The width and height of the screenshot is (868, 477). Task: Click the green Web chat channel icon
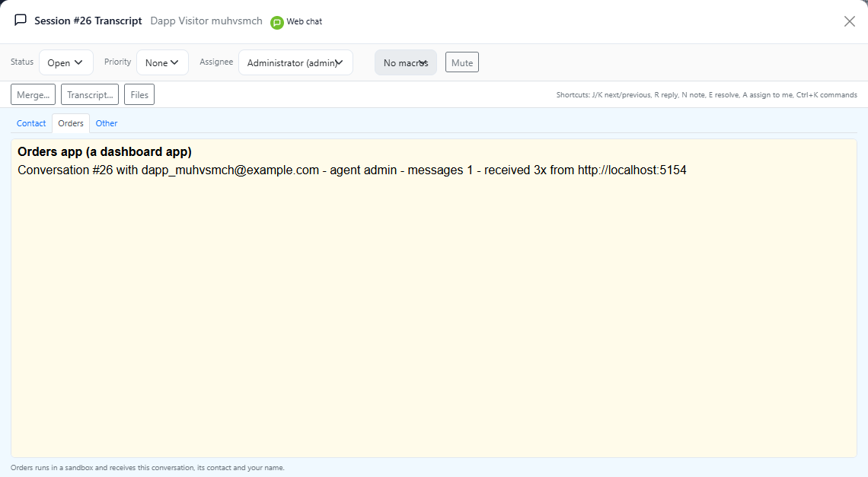277,22
